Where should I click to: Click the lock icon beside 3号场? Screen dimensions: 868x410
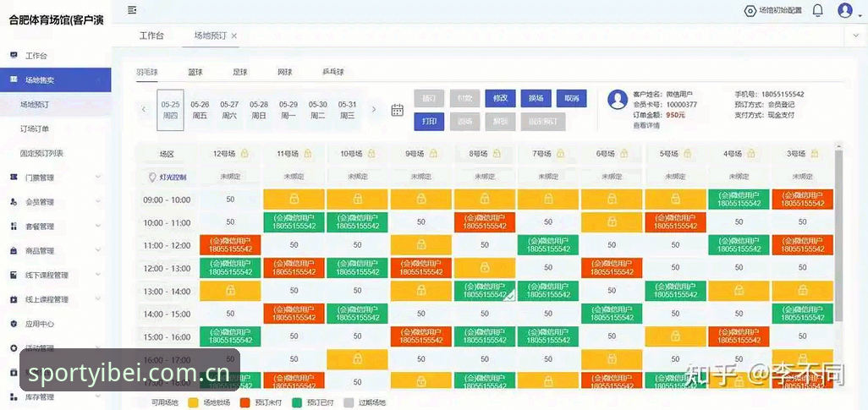pos(815,153)
